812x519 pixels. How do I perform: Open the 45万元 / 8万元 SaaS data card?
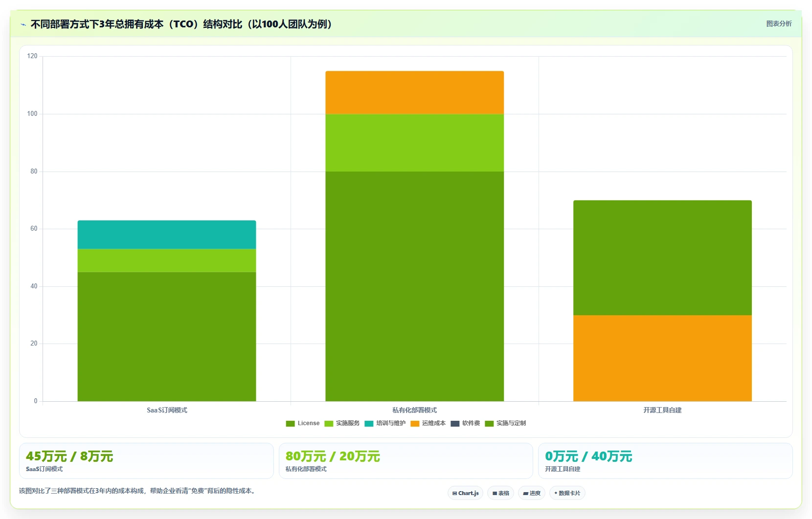point(146,461)
